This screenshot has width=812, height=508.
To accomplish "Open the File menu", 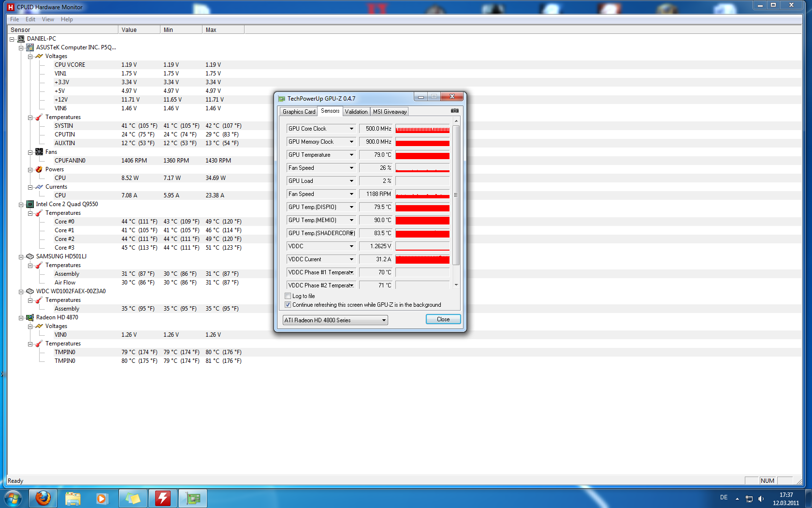I will 14,19.
